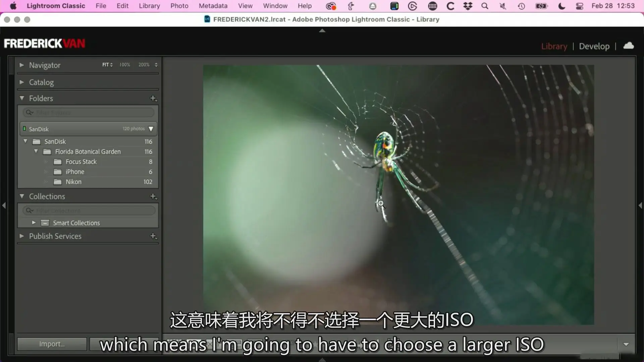This screenshot has width=644, height=362.
Task: Show the right panel with the side arrow
Action: (640, 205)
